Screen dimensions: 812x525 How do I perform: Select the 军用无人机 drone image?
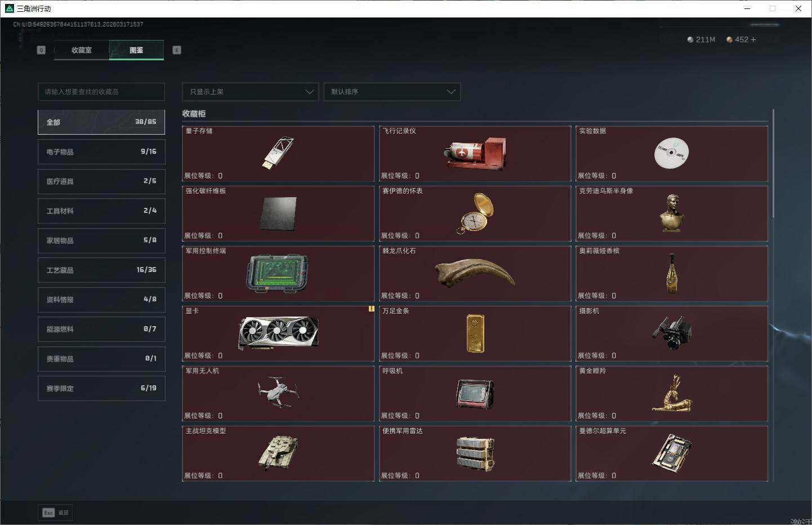(278, 392)
